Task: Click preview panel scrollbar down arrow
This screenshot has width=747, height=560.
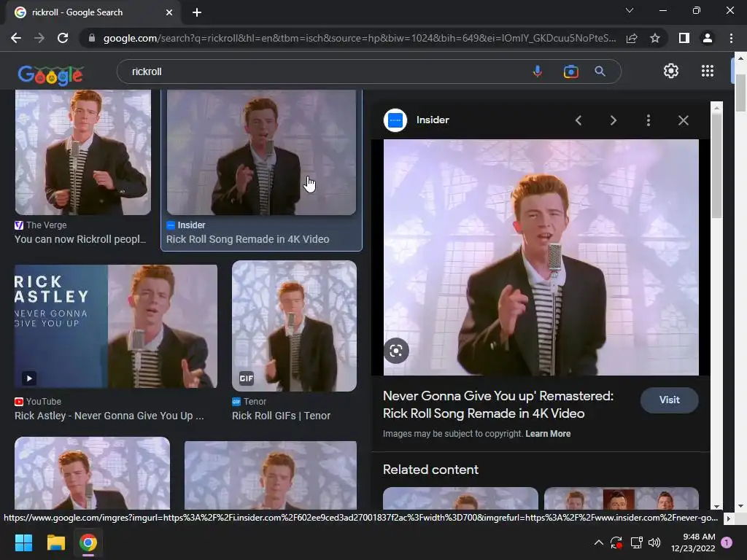Action: [x=716, y=506]
